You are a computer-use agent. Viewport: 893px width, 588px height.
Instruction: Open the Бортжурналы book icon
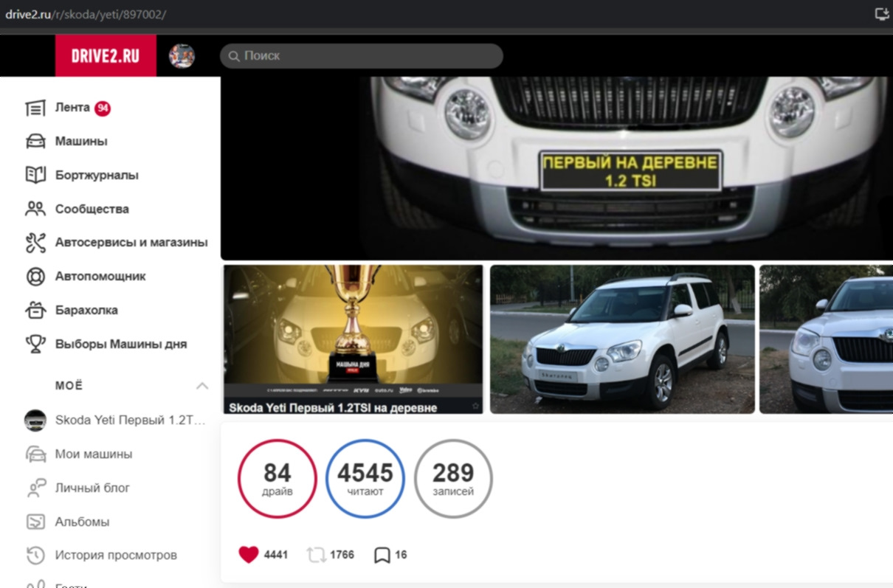coord(35,176)
